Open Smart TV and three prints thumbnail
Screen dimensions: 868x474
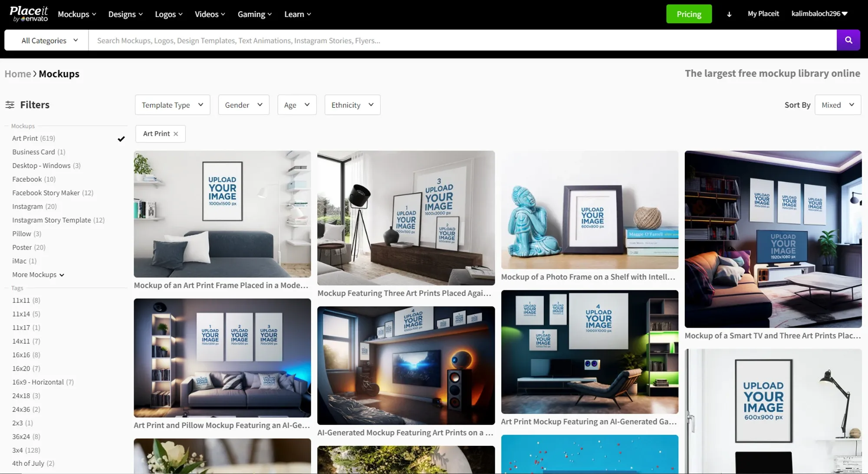pyautogui.click(x=773, y=239)
